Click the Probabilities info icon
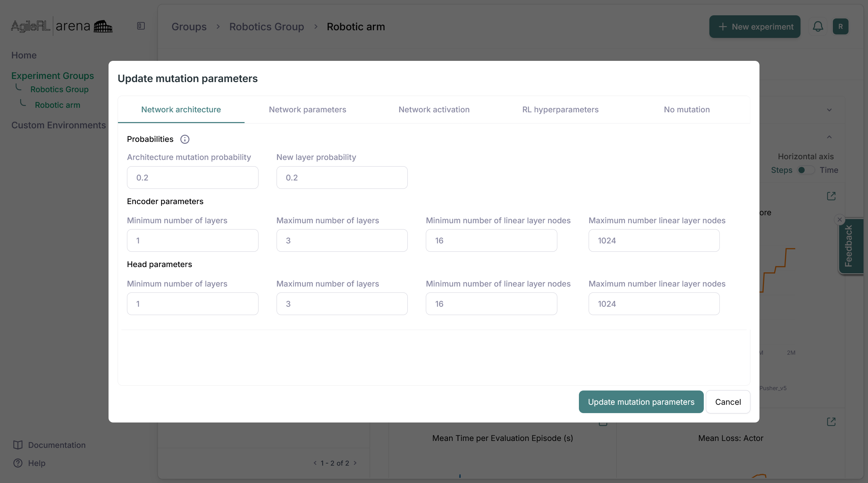868x483 pixels. pos(185,139)
